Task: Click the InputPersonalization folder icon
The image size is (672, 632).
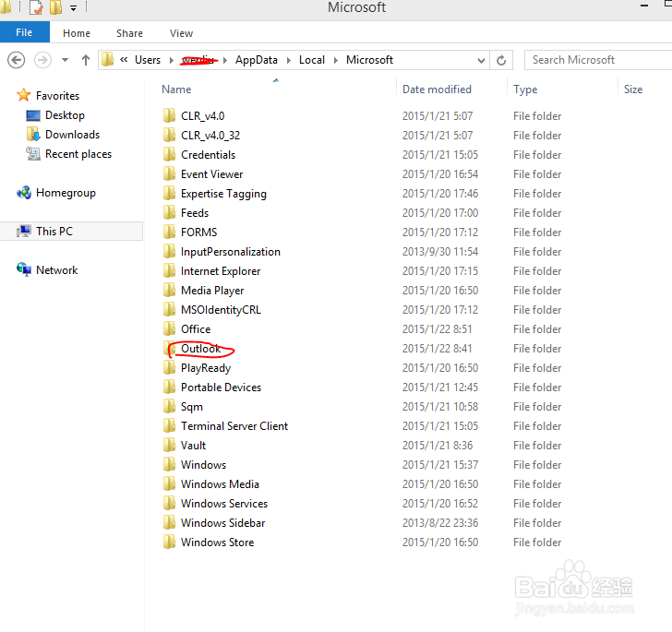Action: pos(169,252)
